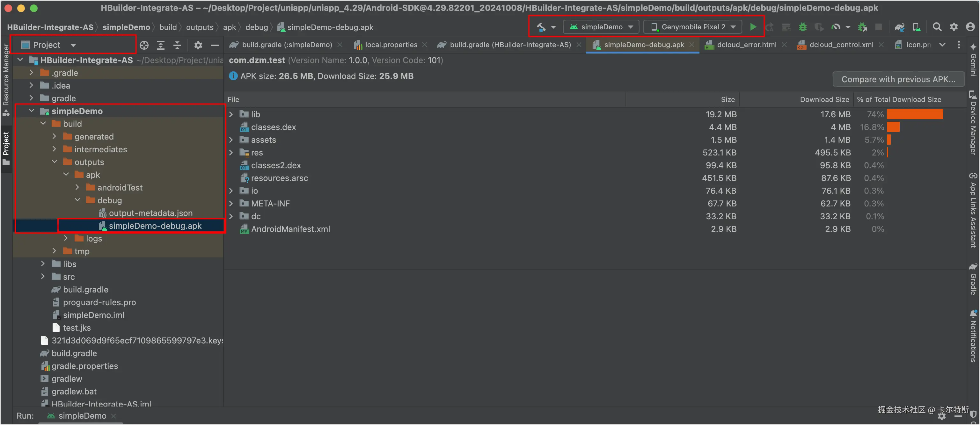Screen dimensions: 980x425
Task: Expand the lib folder in APK view
Action: pyautogui.click(x=231, y=114)
